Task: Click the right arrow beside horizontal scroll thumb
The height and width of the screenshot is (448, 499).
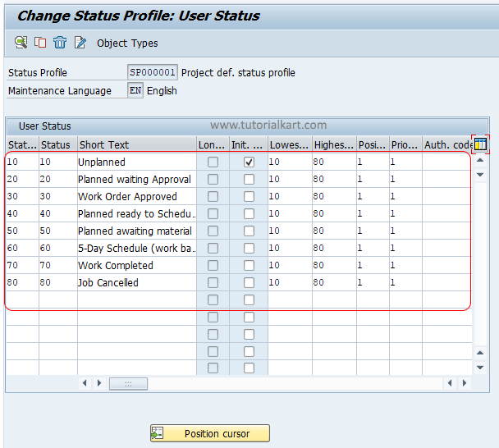Action: click(99, 383)
